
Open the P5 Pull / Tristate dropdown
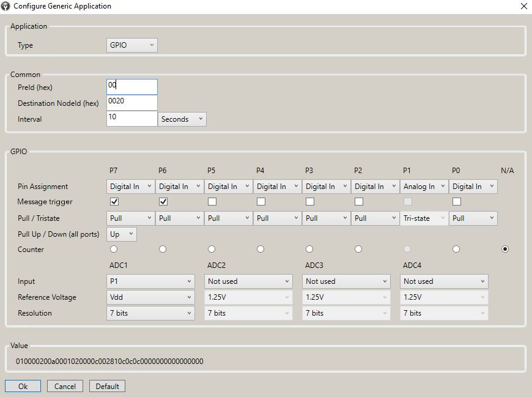[x=228, y=218]
